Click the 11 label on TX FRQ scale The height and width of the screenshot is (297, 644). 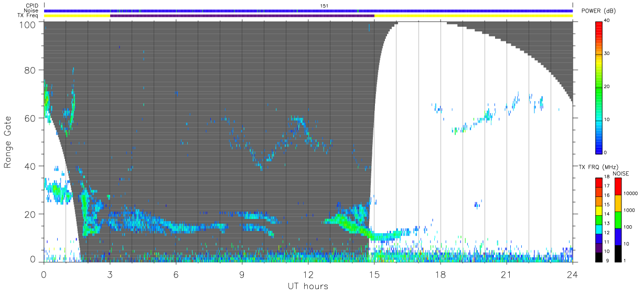point(608,241)
